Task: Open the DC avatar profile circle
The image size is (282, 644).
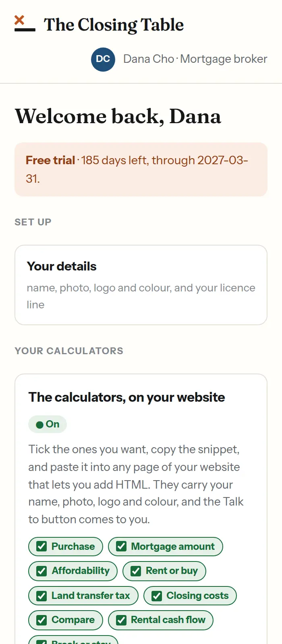Action: click(103, 59)
